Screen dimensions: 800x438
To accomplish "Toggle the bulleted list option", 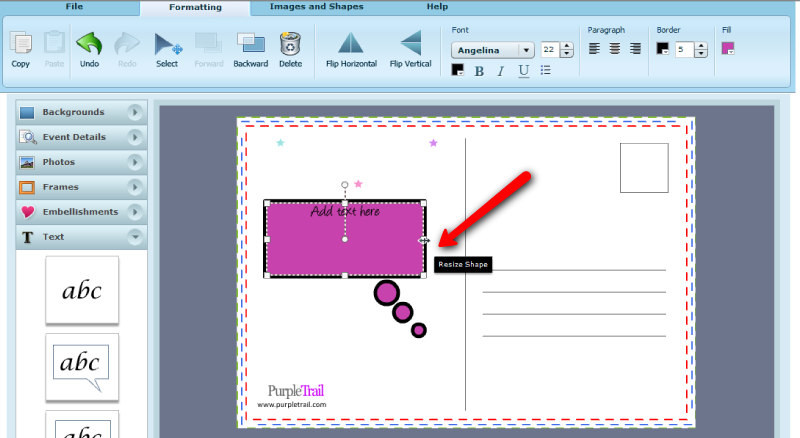I will pyautogui.click(x=545, y=70).
